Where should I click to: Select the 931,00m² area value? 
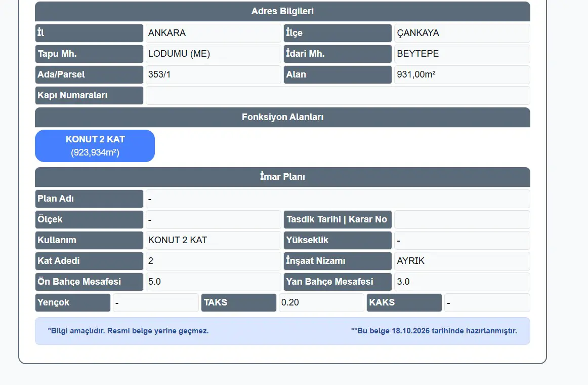[x=462, y=74]
